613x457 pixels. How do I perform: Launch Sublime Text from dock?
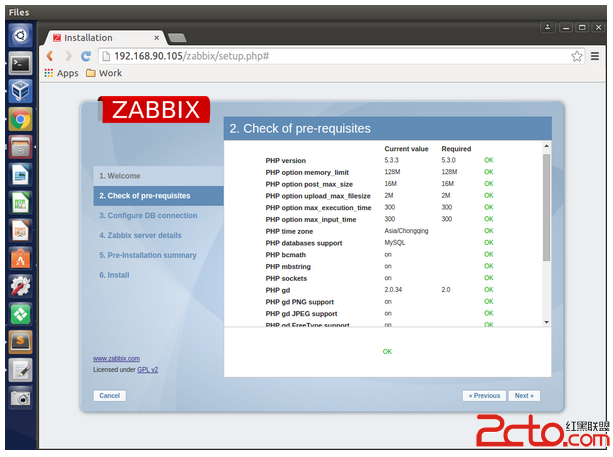click(20, 342)
